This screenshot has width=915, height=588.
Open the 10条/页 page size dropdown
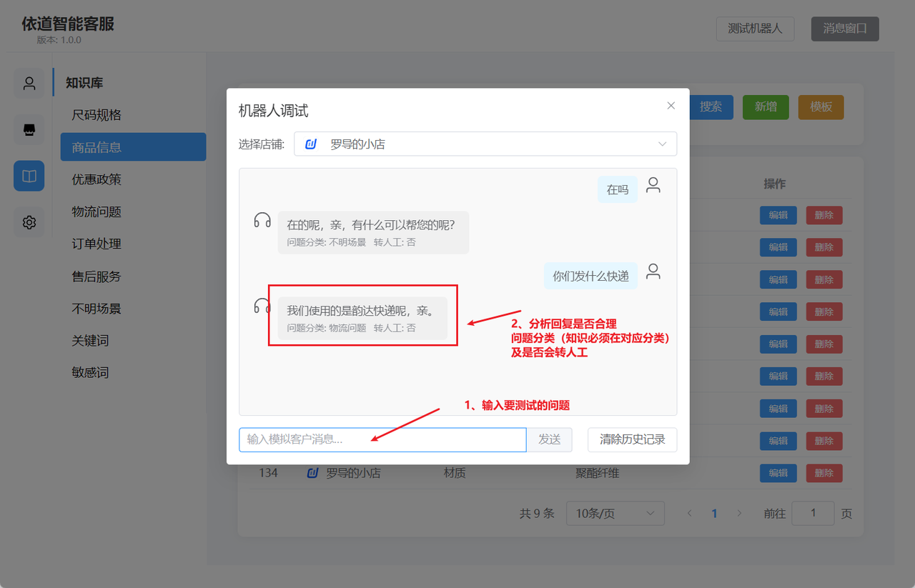[615, 513]
